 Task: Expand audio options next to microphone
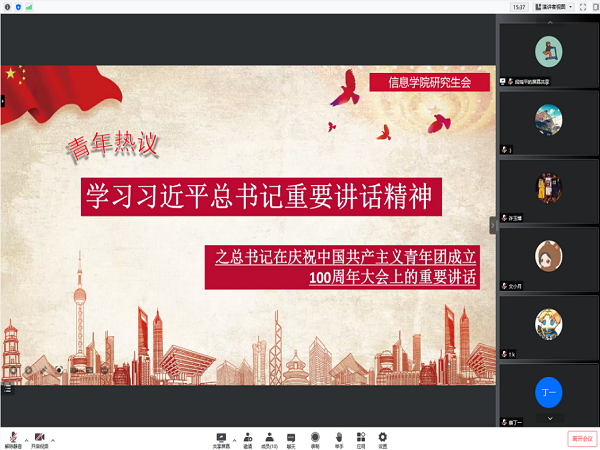26,440
